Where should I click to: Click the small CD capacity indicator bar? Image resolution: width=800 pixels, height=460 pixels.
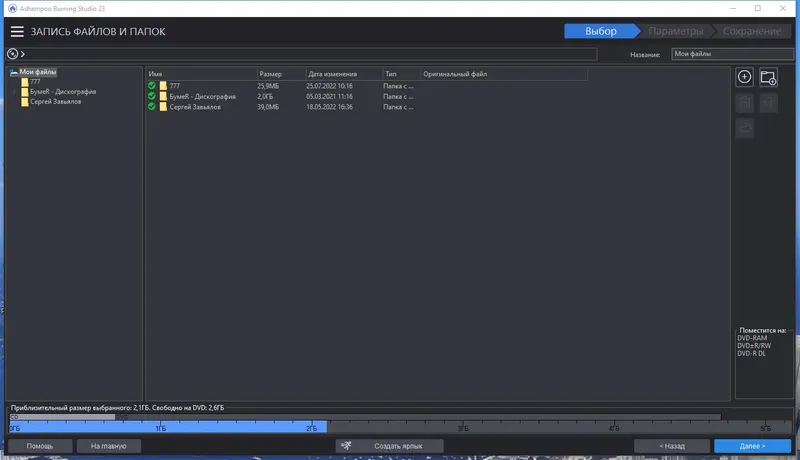click(x=62, y=417)
